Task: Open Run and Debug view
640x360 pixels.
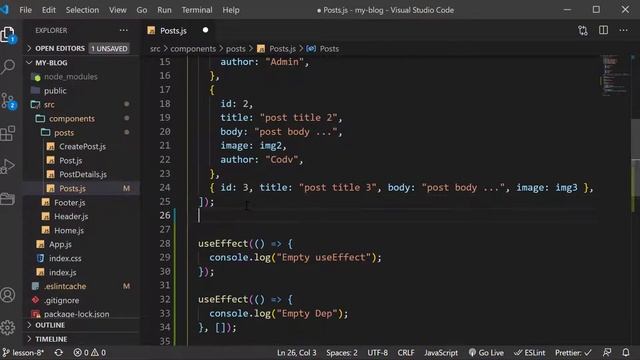Action: coord(8,166)
